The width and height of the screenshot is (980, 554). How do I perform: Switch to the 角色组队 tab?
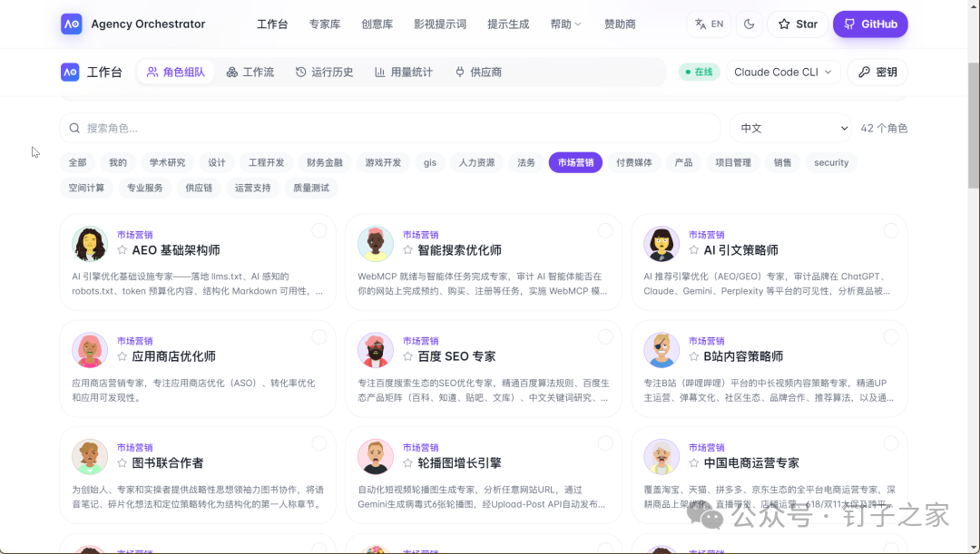pyautogui.click(x=176, y=72)
